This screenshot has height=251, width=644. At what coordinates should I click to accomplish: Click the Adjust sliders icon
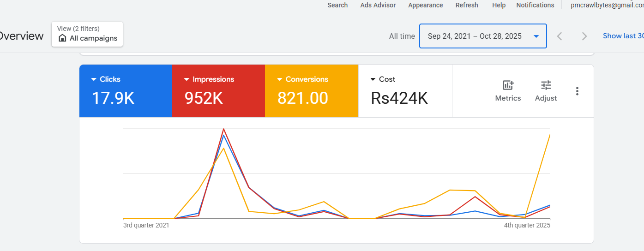tap(546, 85)
